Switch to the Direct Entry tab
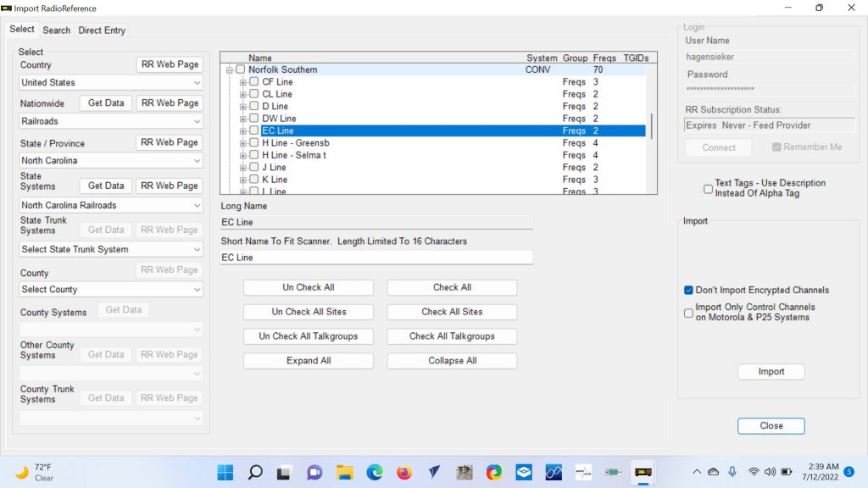 coord(102,30)
